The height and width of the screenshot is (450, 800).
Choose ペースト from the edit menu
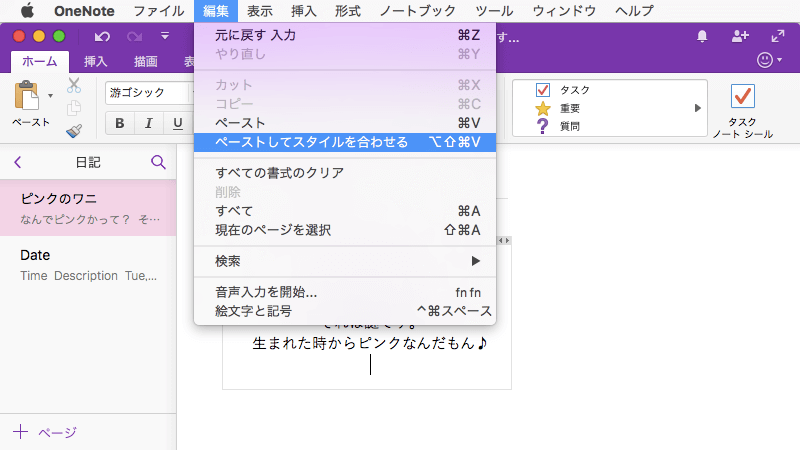pyautogui.click(x=345, y=123)
